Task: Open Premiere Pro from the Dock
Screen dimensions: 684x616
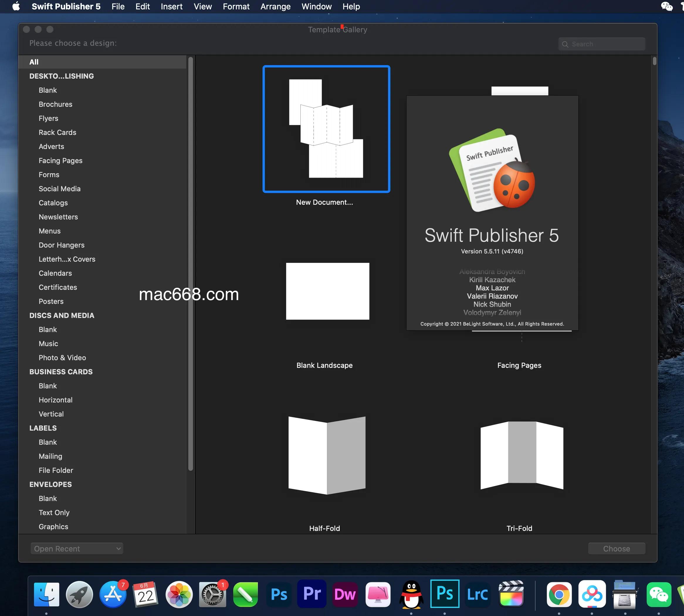Action: pos(312,594)
